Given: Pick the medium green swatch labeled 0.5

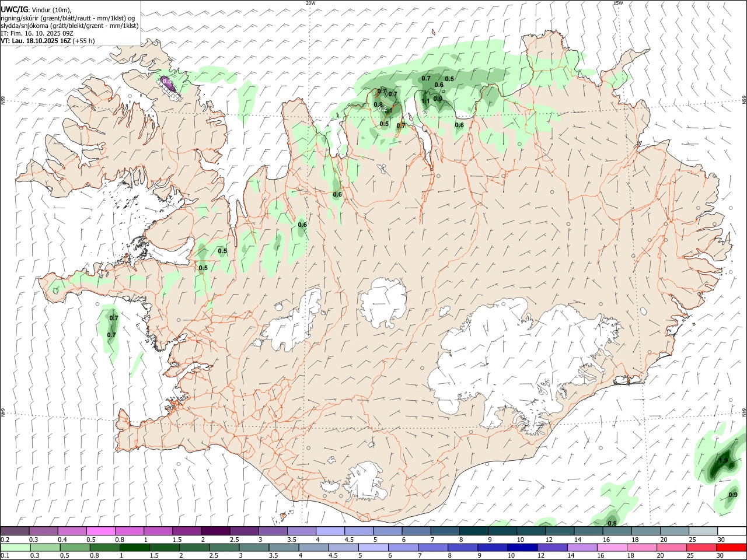Looking at the screenshot, I should point(75,547).
